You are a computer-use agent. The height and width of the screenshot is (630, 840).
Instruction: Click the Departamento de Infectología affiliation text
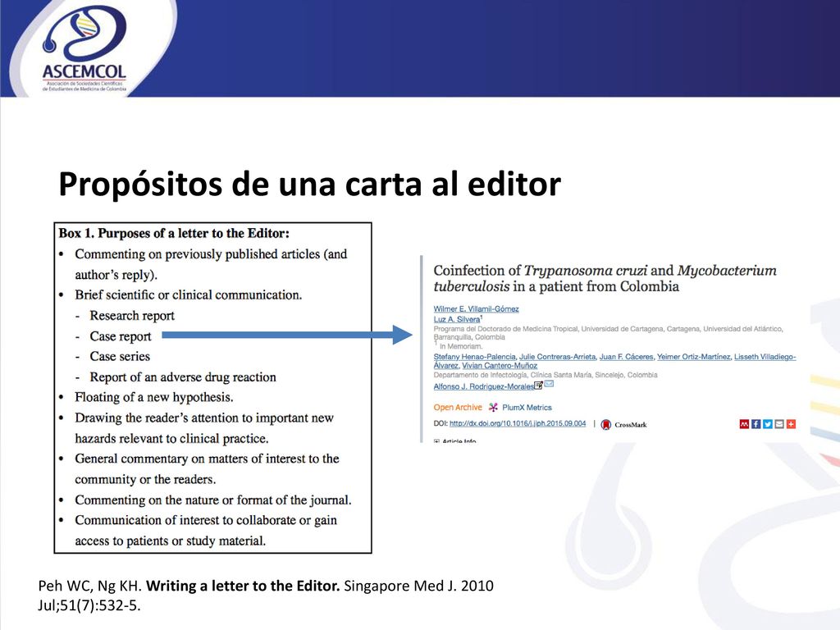point(546,375)
